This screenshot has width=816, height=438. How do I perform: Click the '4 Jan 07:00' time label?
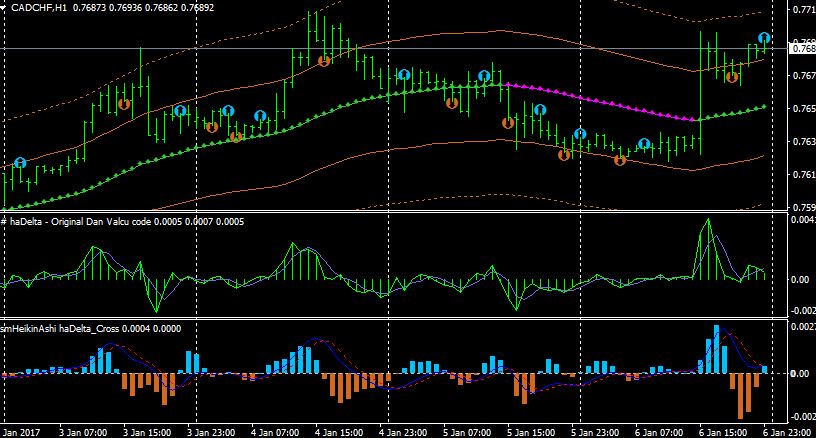275,432
